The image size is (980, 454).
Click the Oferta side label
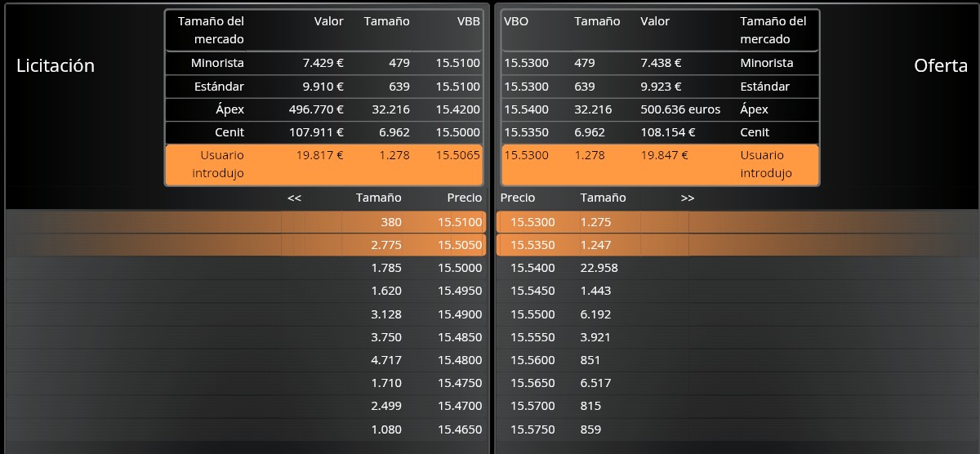941,66
